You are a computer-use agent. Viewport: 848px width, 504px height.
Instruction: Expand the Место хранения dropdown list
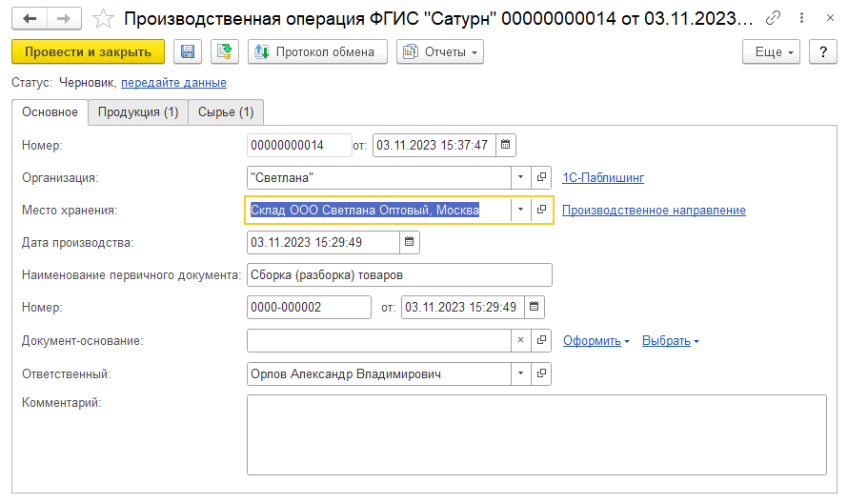[520, 210]
